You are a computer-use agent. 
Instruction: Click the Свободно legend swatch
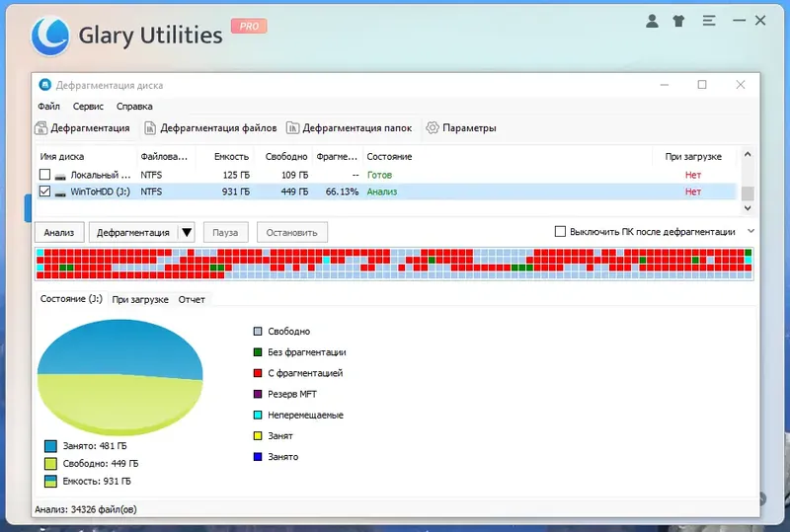258,331
